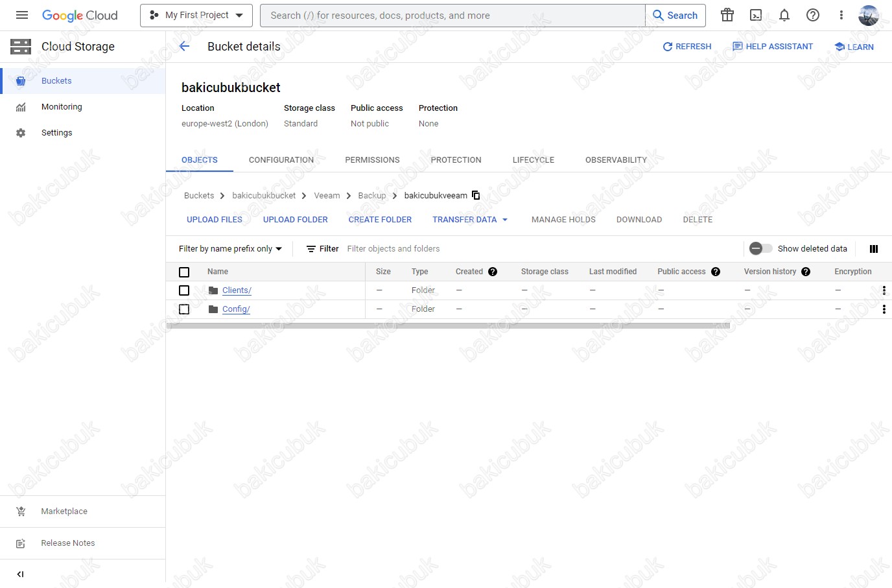Go to Buckets breadcrumb
The width and height of the screenshot is (892, 588).
[x=199, y=195]
